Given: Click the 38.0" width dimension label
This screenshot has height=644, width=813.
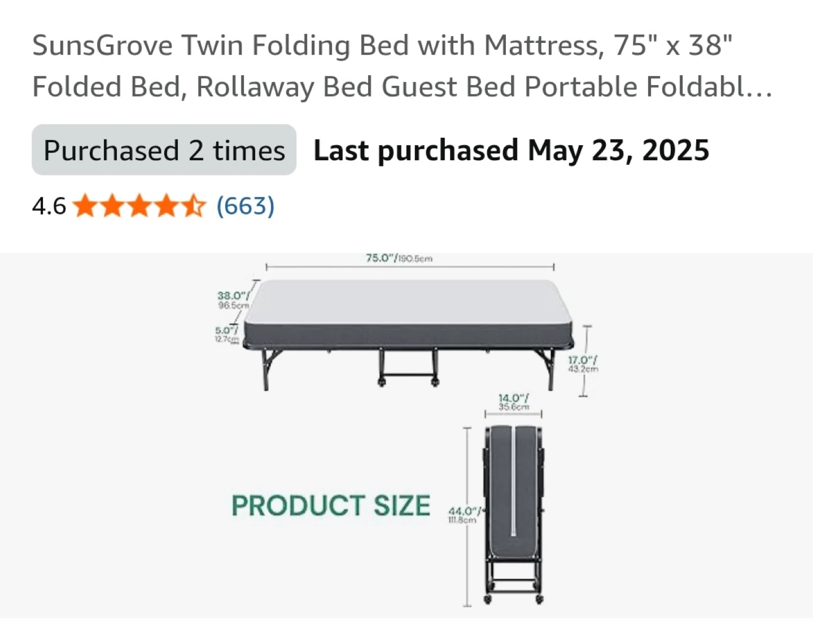Looking at the screenshot, I should click(233, 300).
